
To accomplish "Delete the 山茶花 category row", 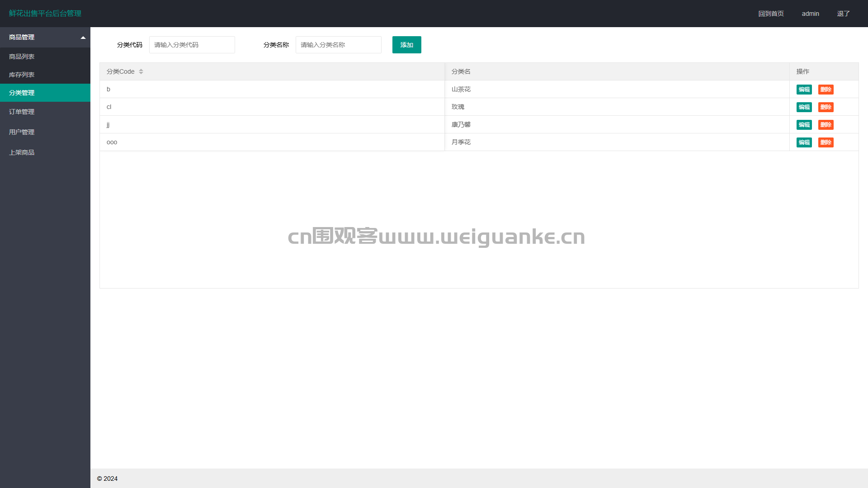I will click(x=826, y=90).
